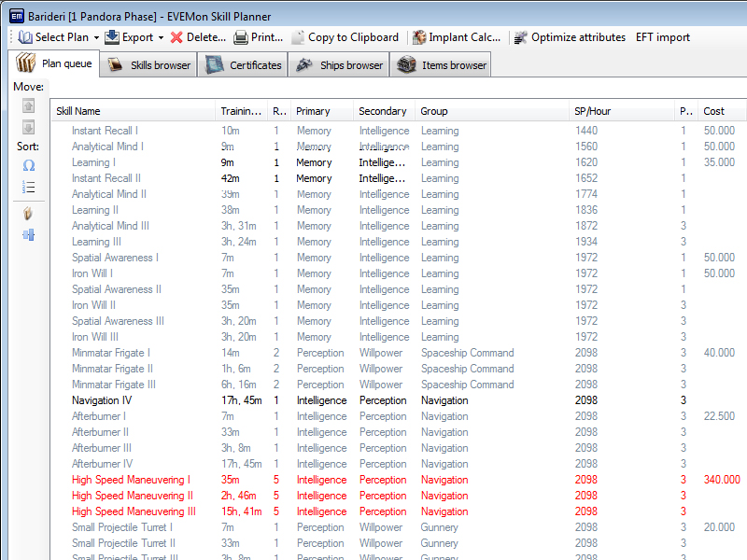Click the EVEMon app icon in title bar

click(x=17, y=16)
